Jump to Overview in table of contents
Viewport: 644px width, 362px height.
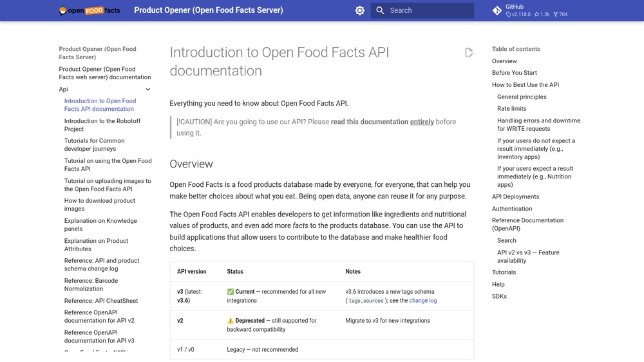click(504, 61)
